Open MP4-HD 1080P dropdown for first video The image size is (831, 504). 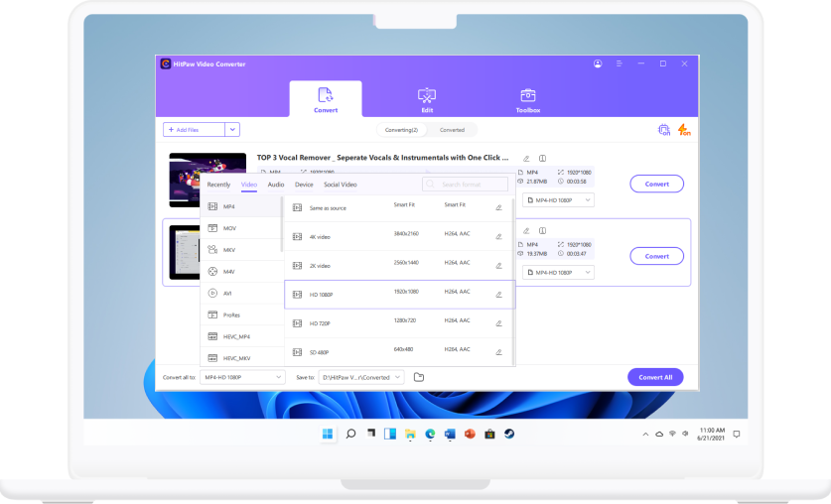click(558, 200)
